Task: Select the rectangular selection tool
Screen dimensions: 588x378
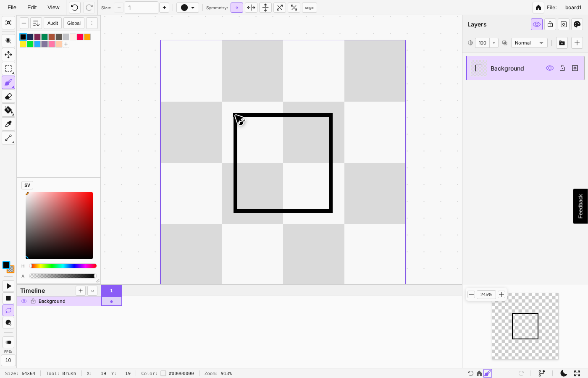Action: pyautogui.click(x=8, y=68)
